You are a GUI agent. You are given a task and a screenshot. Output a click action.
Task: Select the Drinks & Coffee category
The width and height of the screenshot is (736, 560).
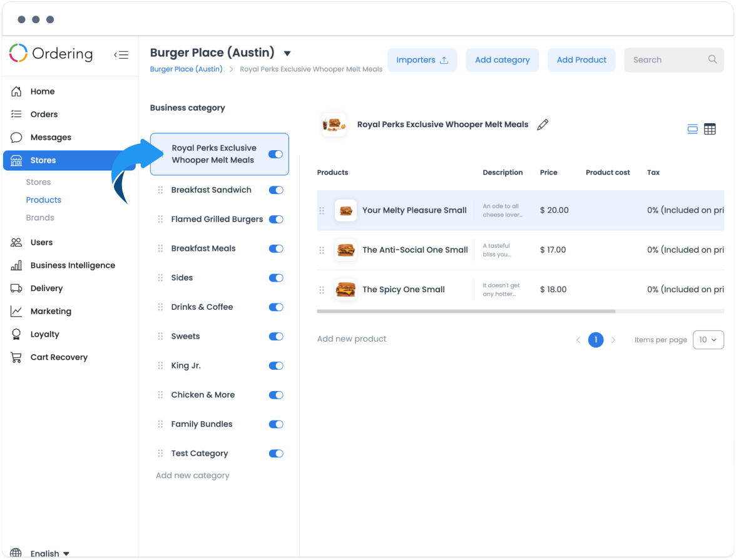pyautogui.click(x=202, y=307)
